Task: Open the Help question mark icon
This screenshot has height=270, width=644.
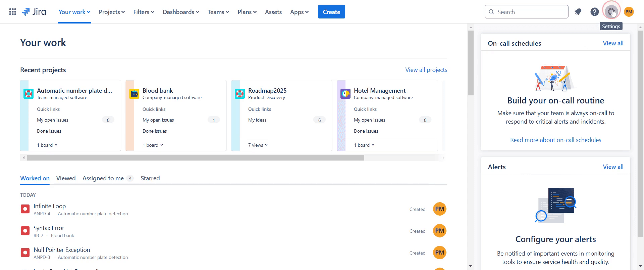Action: point(594,12)
